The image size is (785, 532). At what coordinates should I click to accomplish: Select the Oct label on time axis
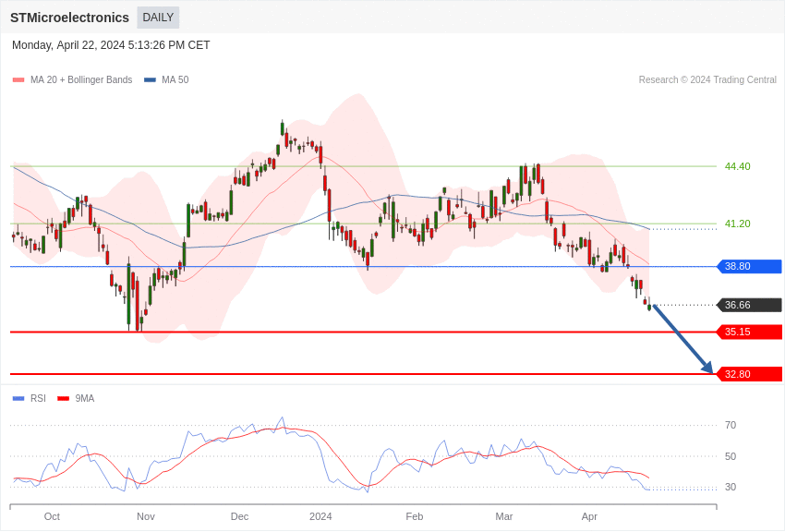pyautogui.click(x=52, y=516)
